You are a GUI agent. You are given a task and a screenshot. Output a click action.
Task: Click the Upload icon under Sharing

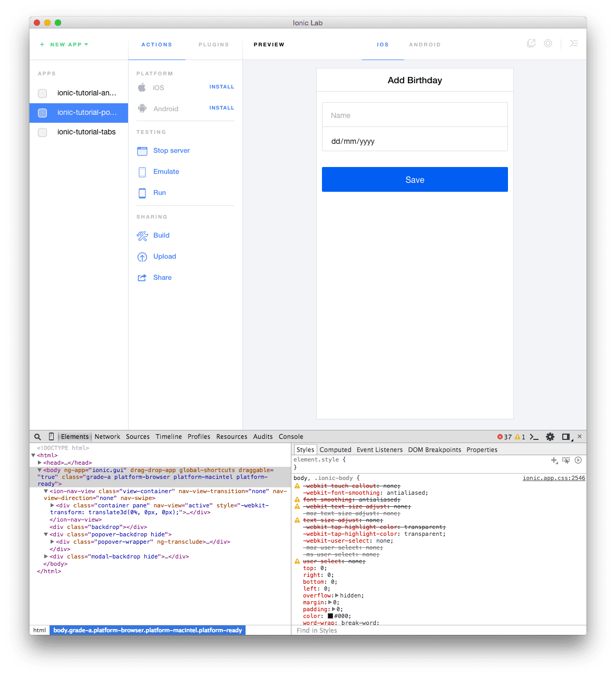click(142, 257)
